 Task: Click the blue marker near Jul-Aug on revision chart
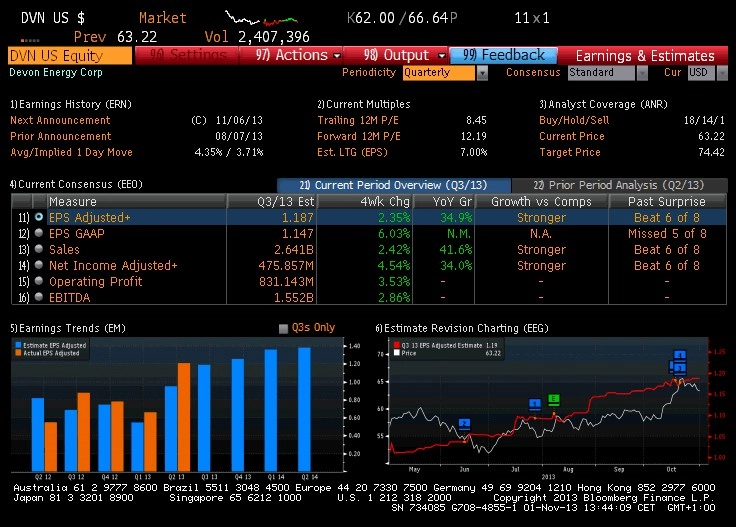click(535, 404)
